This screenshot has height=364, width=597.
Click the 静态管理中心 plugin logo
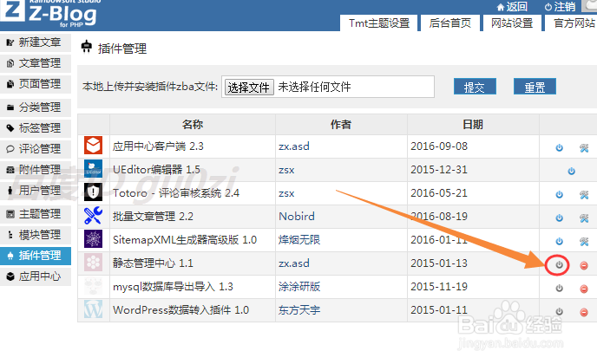coord(94,263)
